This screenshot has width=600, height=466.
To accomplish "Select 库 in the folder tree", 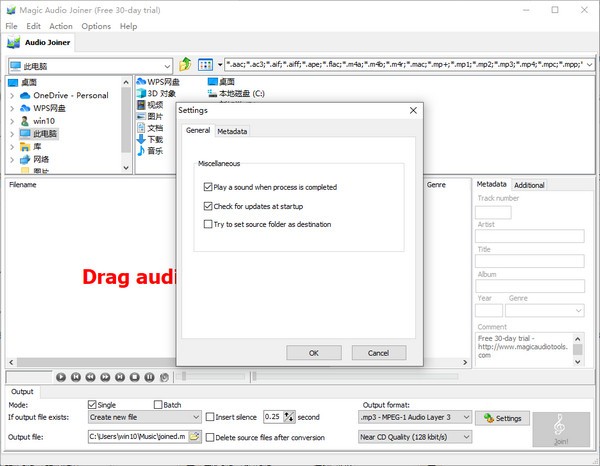I will 31,147.
